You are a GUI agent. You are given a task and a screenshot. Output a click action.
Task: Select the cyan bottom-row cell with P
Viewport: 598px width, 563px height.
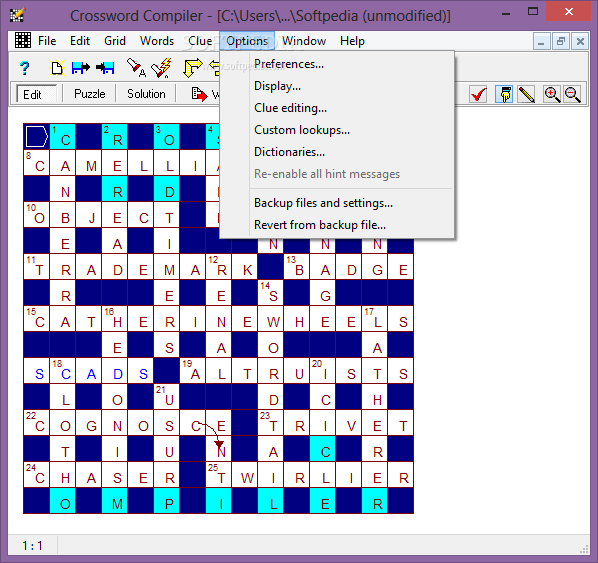167,500
